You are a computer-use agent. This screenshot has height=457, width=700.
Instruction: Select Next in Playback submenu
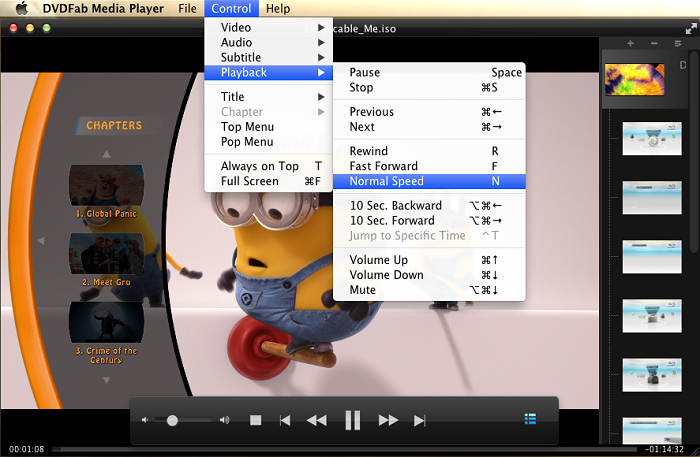(429, 127)
